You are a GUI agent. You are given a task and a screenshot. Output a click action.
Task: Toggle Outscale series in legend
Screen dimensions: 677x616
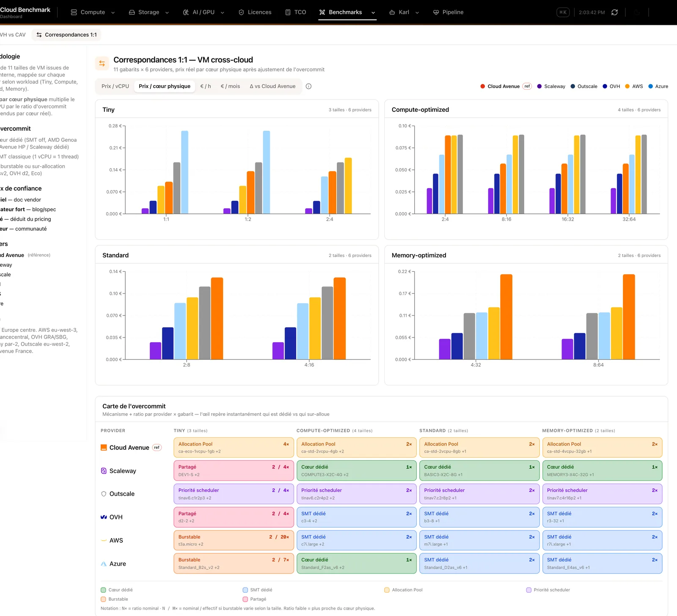[x=584, y=86]
